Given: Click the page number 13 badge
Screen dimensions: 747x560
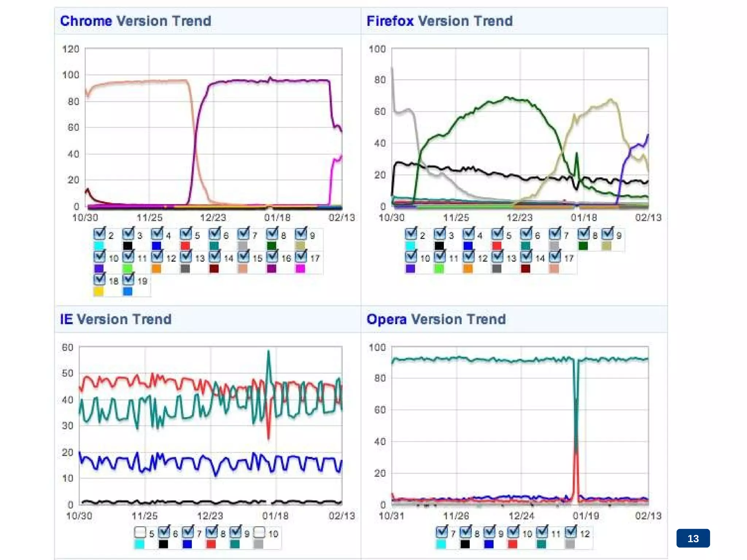Looking at the screenshot, I should pyautogui.click(x=693, y=538).
